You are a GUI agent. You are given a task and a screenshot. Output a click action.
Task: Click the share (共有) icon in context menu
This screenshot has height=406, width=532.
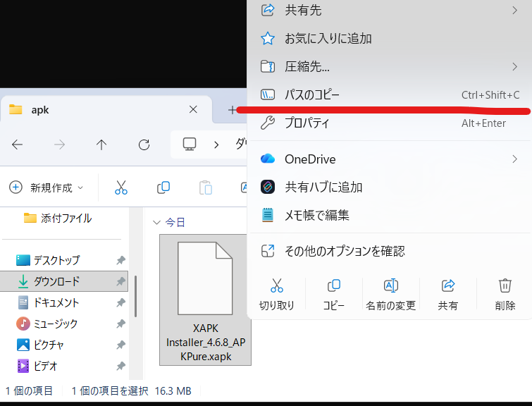447,285
